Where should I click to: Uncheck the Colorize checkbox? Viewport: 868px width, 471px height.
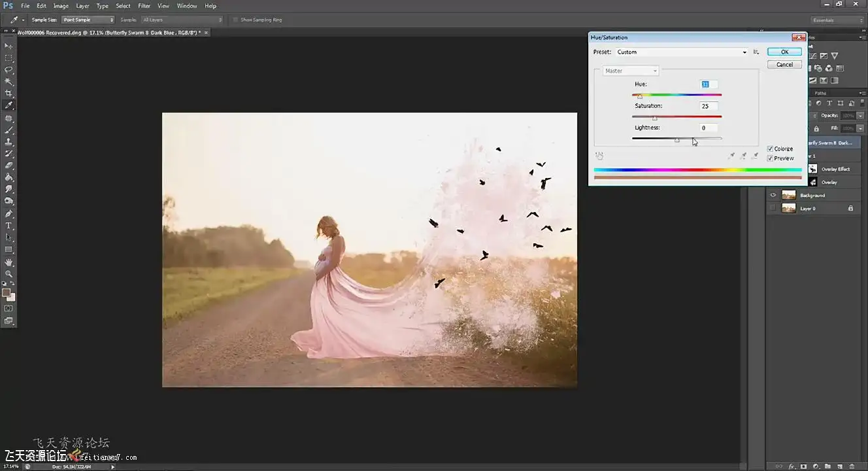point(771,148)
